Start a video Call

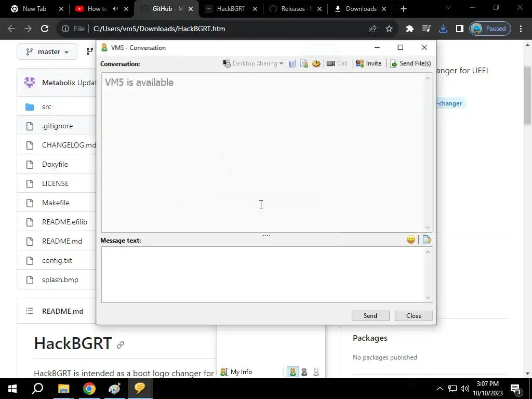(337, 63)
